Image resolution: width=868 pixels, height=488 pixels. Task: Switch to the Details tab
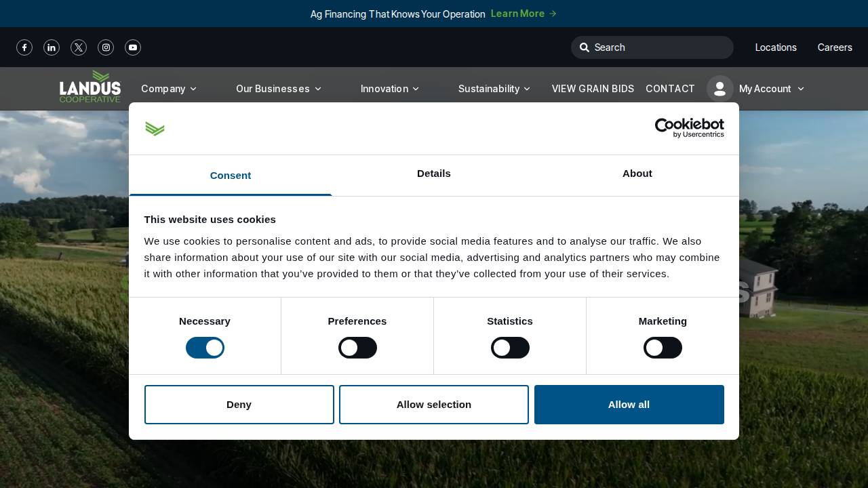click(x=434, y=174)
